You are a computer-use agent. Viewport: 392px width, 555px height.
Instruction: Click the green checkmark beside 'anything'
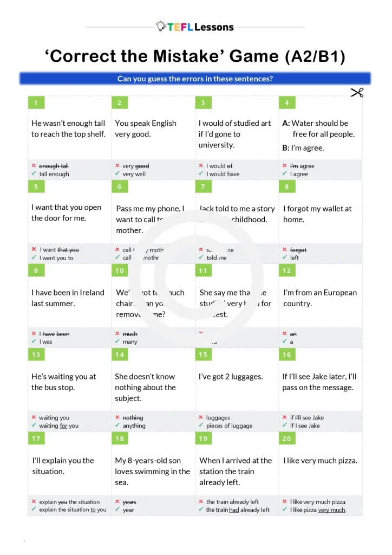point(117,425)
